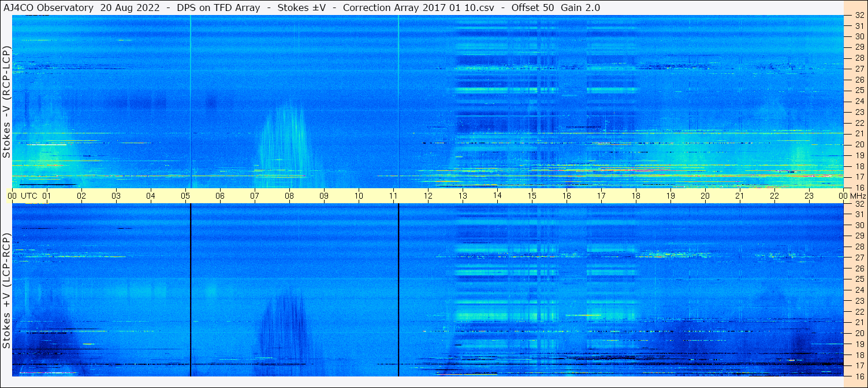
Task: Choose the 21 hour label on the time axis
Action: [740, 196]
